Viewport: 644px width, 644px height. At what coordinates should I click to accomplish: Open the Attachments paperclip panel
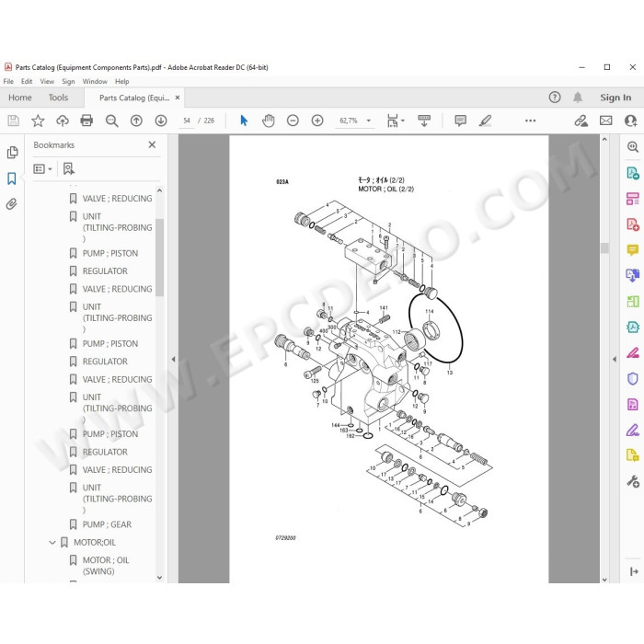pos(11,203)
